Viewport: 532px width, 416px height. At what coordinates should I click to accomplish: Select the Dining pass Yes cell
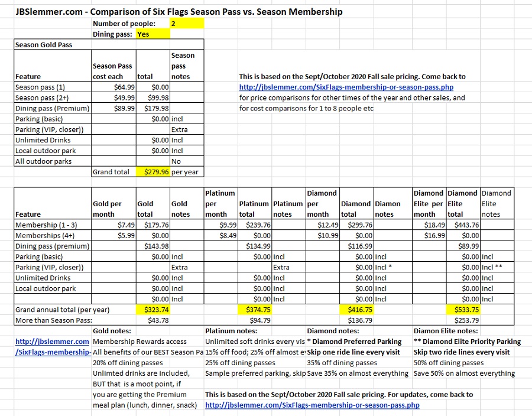[x=153, y=34]
